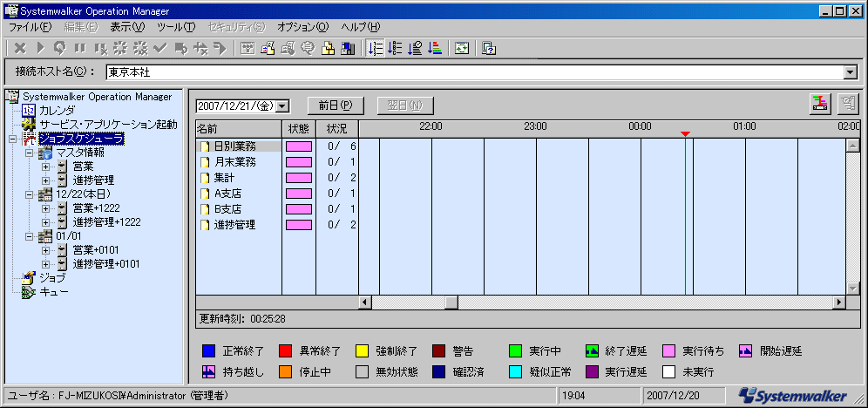Screen dimensions: 868x408
Task: Click the start (play arrow) toolbar icon
Action: coord(40,49)
